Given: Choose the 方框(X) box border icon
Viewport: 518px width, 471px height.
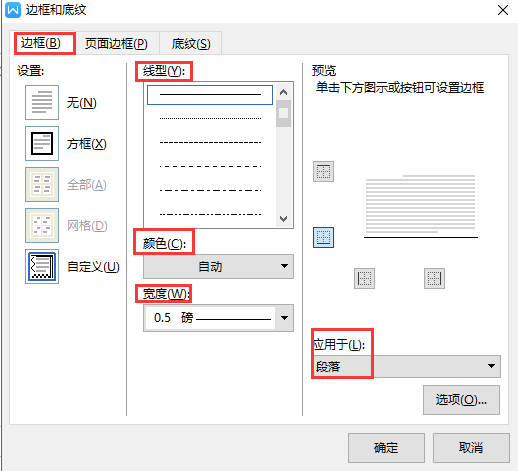Looking at the screenshot, I should (42, 143).
